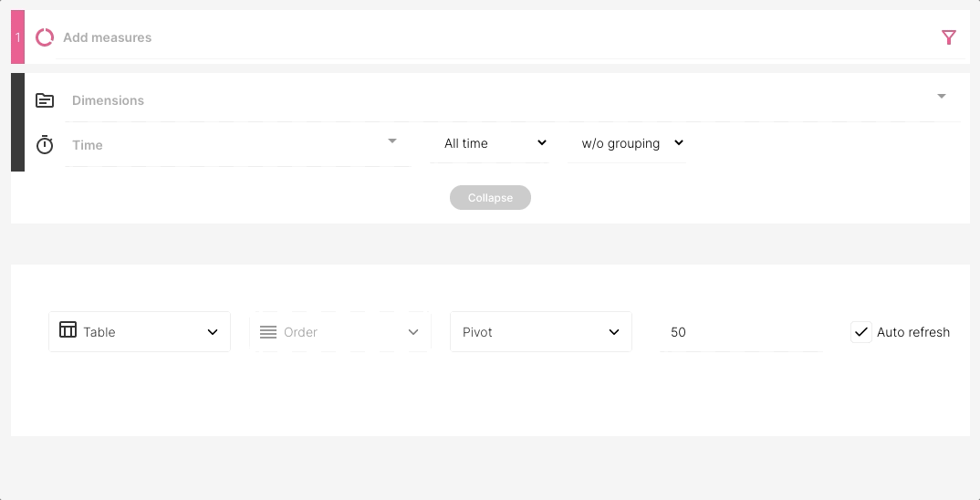Viewport: 980px width, 500px height.
Task: Open the w/o grouping dropdown
Action: tap(627, 143)
